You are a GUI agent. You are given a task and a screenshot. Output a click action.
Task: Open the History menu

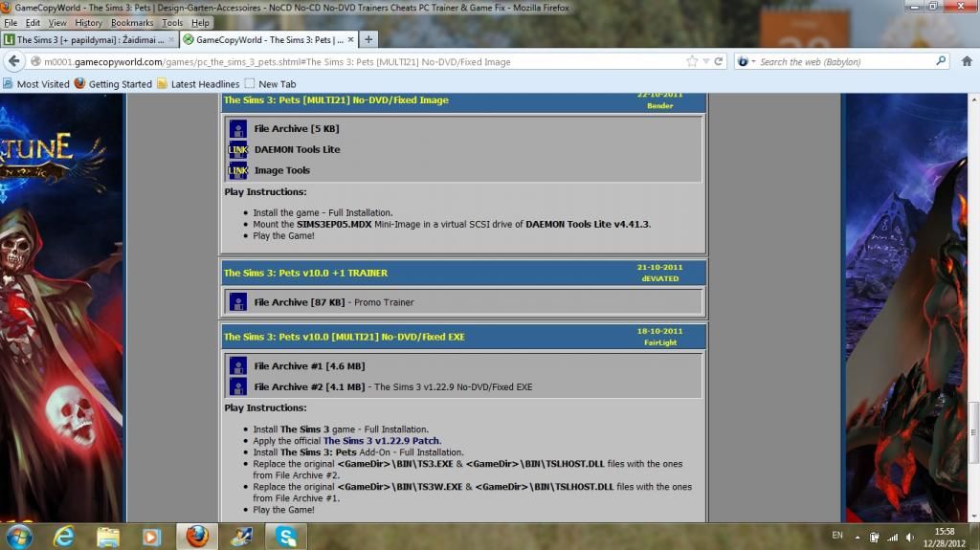pyautogui.click(x=88, y=23)
